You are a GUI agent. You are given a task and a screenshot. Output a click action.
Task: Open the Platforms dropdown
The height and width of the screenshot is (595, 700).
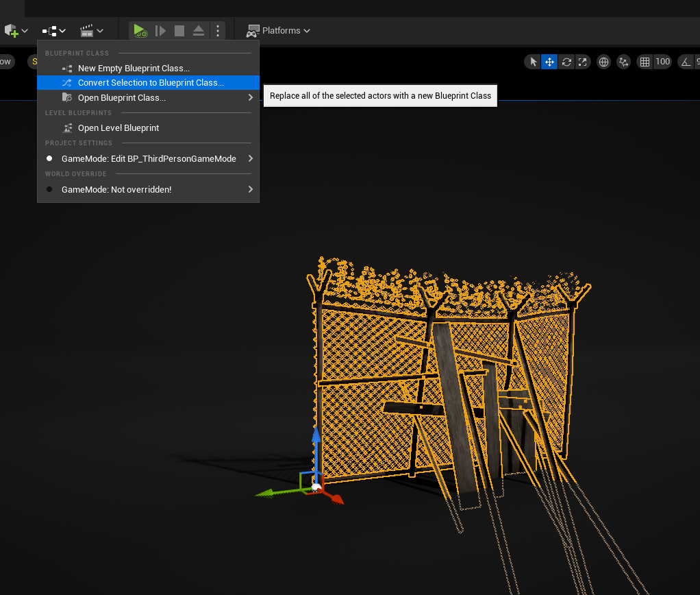pyautogui.click(x=279, y=31)
